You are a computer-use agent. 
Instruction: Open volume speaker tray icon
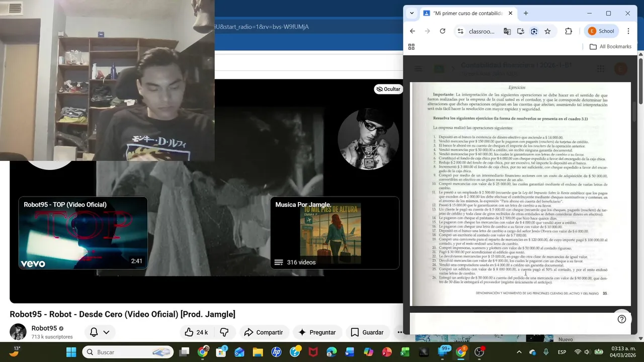pyautogui.click(x=587, y=352)
